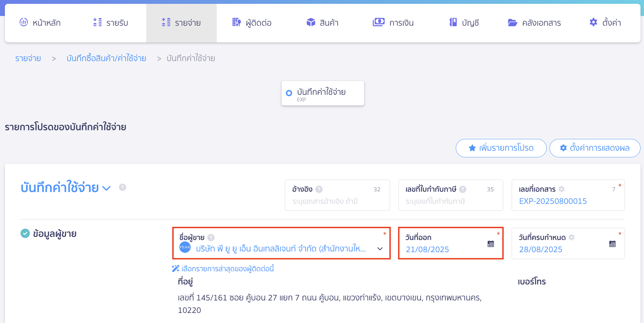The width and height of the screenshot is (644, 323).
Task: Click the หน้าหลัก home icon
Action: [x=24, y=22]
